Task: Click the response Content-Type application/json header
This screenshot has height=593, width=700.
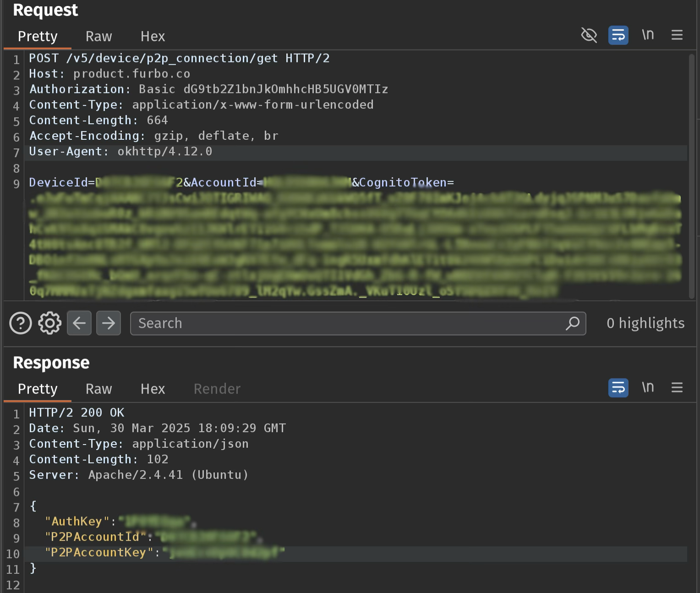Action: pos(139,444)
